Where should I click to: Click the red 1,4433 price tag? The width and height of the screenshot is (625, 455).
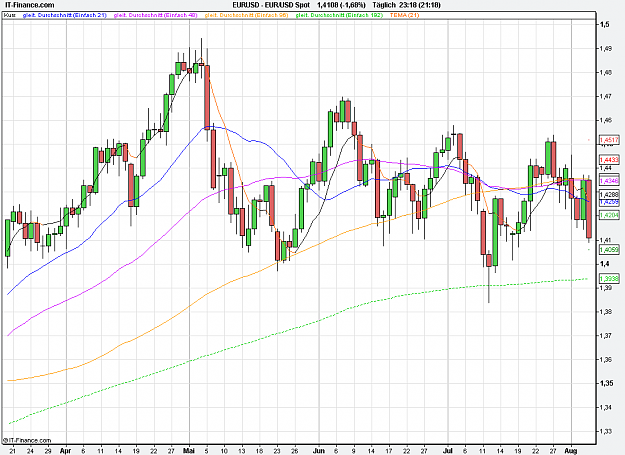click(x=609, y=160)
